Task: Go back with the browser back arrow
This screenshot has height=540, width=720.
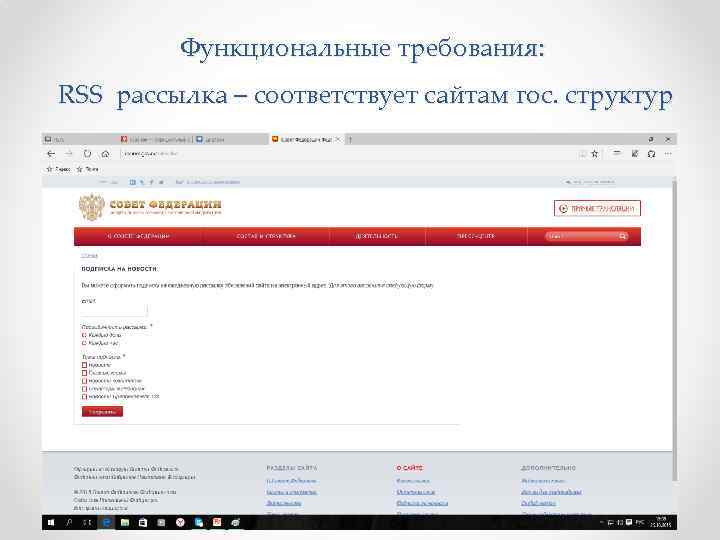Action: click(x=51, y=154)
